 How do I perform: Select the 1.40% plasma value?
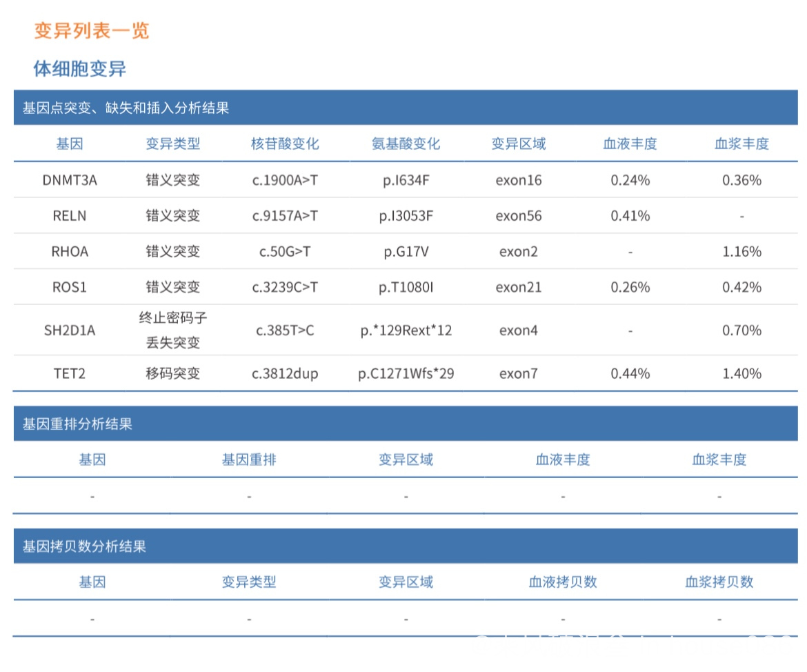point(741,373)
